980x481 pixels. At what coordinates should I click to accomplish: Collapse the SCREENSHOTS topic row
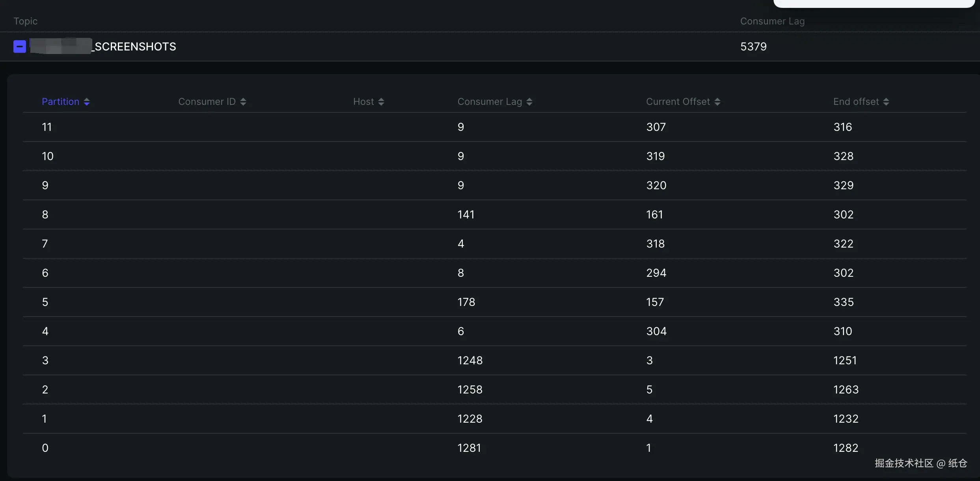19,47
